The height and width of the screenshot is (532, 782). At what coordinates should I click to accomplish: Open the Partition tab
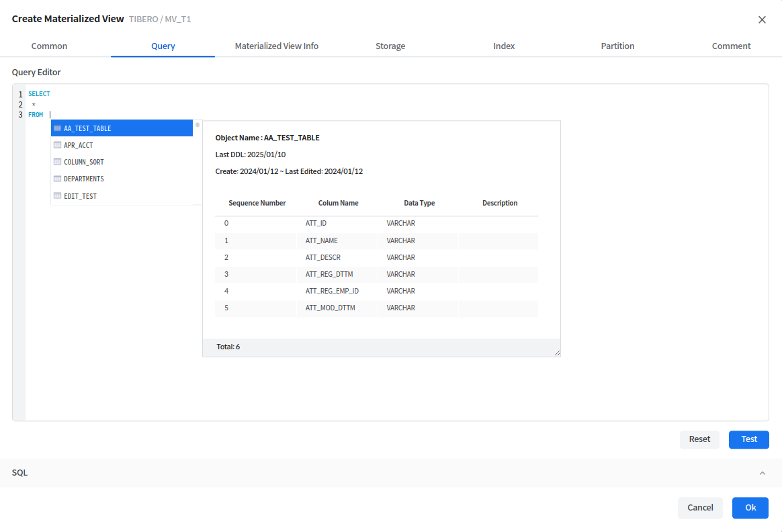617,46
